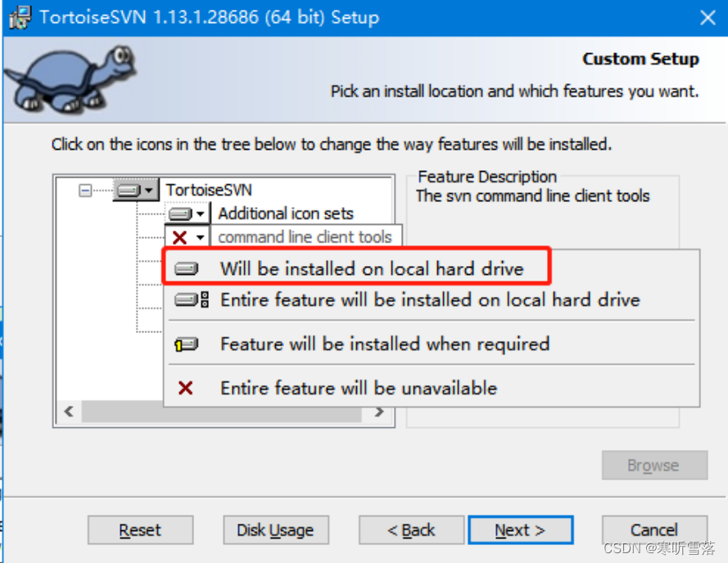Viewport: 728px width, 563px height.
Task: Select the command line client tools item
Action: pos(305,237)
